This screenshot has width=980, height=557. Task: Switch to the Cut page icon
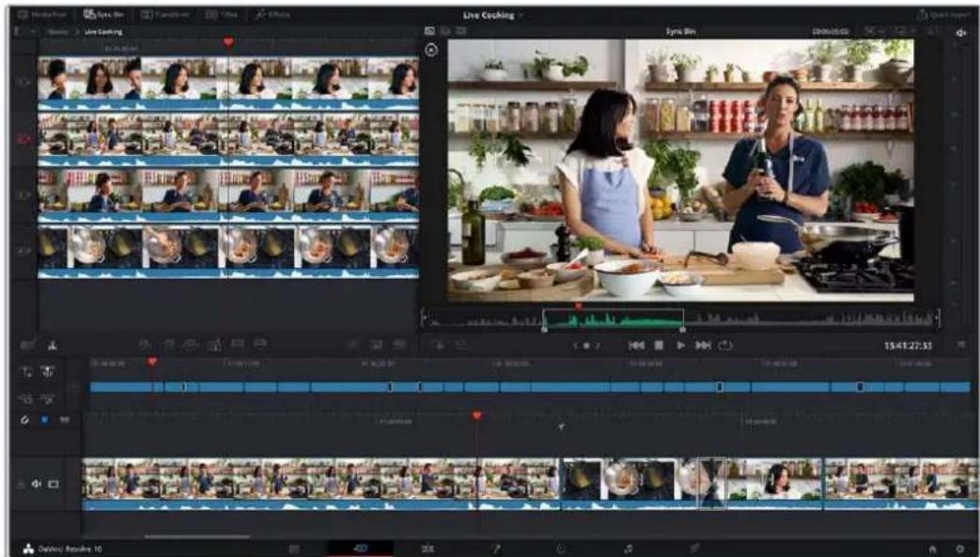point(361,549)
